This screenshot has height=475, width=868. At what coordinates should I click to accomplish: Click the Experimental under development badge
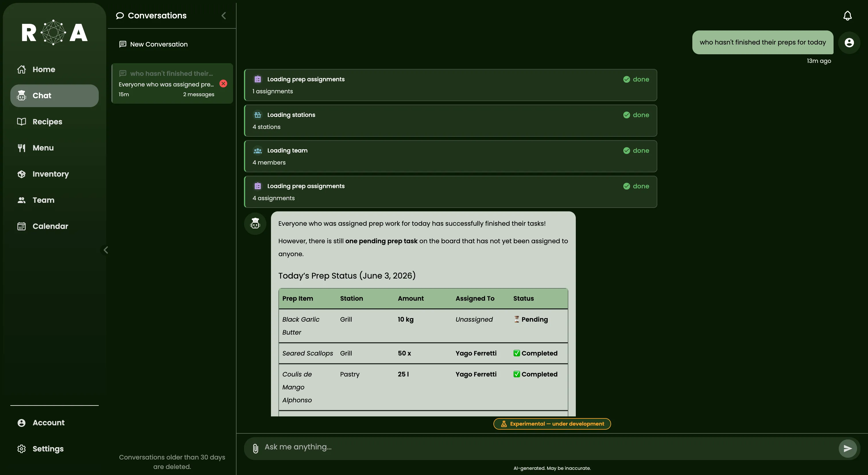pyautogui.click(x=552, y=424)
